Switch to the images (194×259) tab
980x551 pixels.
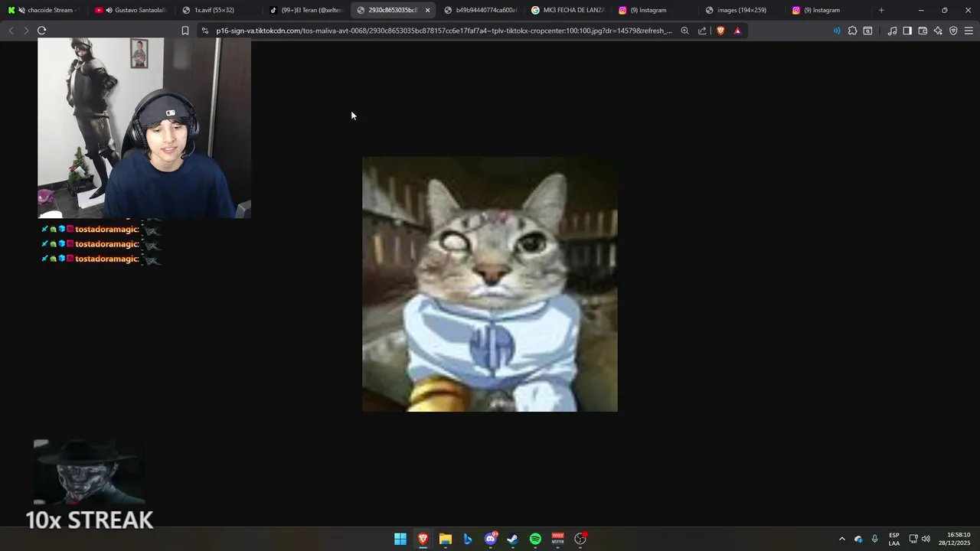coord(742,10)
